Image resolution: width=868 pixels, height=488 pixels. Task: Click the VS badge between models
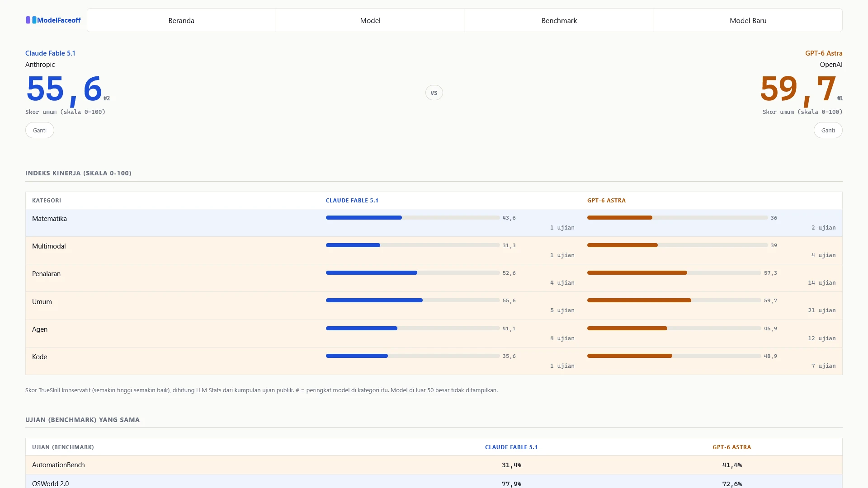coord(434,93)
